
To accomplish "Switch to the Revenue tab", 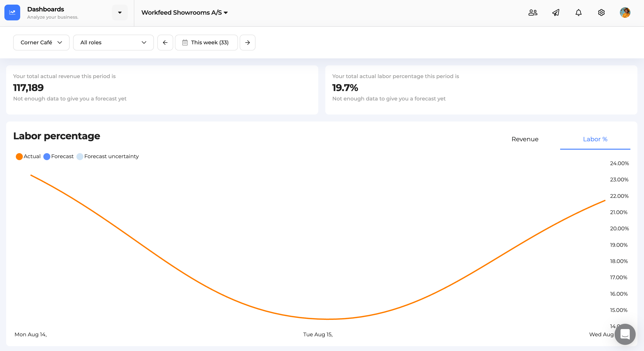I will pos(525,139).
